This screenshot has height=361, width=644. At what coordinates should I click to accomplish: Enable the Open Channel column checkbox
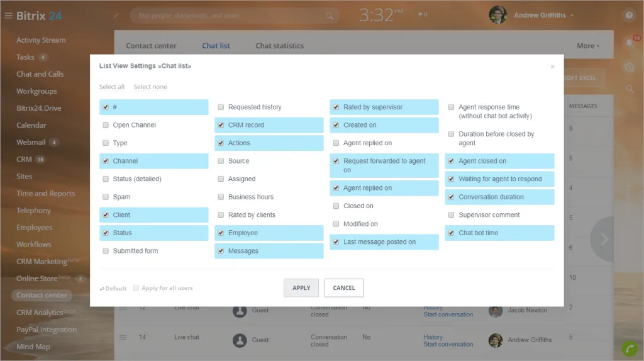106,125
